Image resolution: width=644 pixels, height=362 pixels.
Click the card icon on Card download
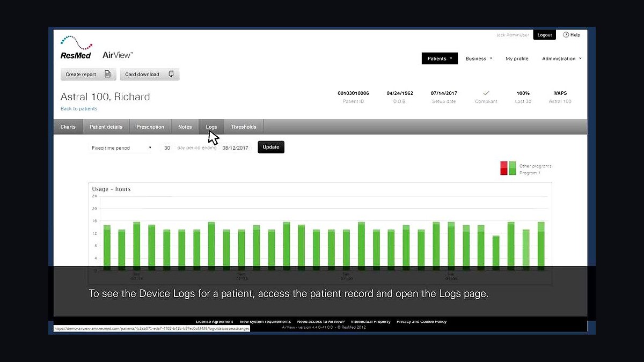coord(171,75)
